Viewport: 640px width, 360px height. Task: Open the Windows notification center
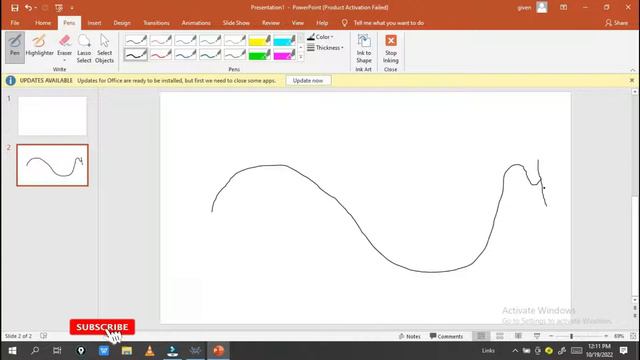623,351
